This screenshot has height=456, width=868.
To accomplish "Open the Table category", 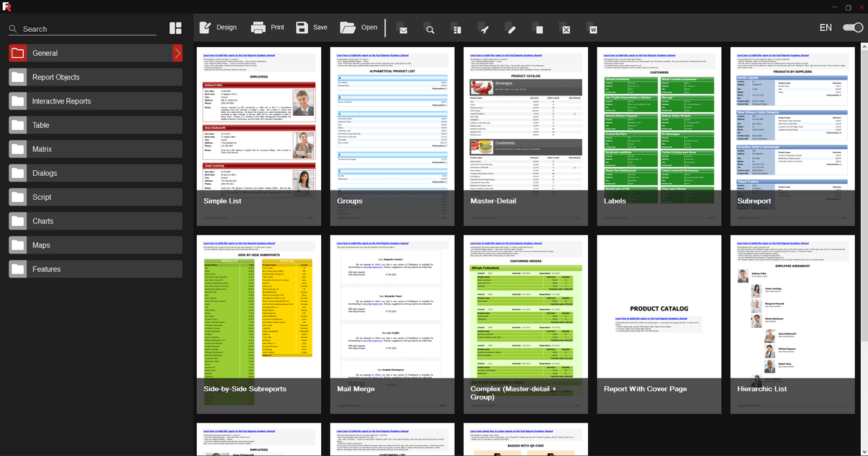I will click(x=95, y=125).
